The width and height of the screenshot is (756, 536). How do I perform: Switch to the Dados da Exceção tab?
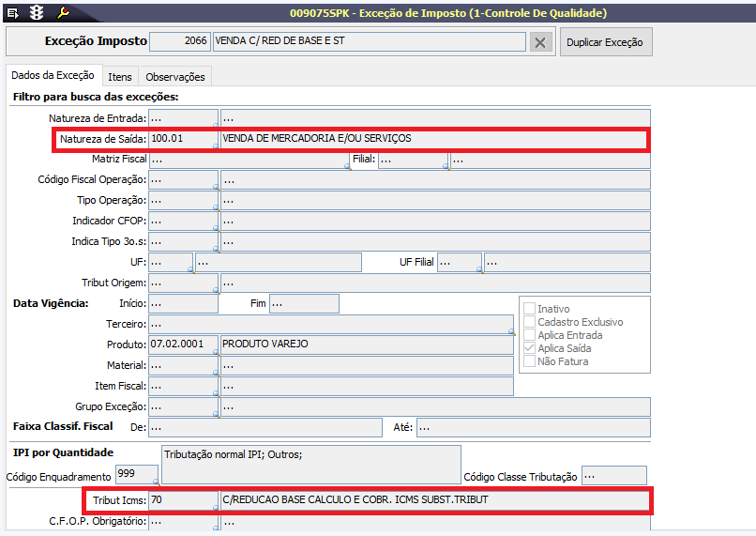click(x=53, y=75)
